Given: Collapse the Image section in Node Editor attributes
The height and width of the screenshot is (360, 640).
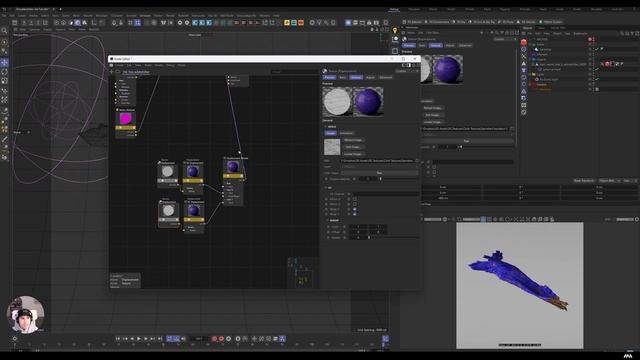Looking at the screenshot, I should click(326, 127).
